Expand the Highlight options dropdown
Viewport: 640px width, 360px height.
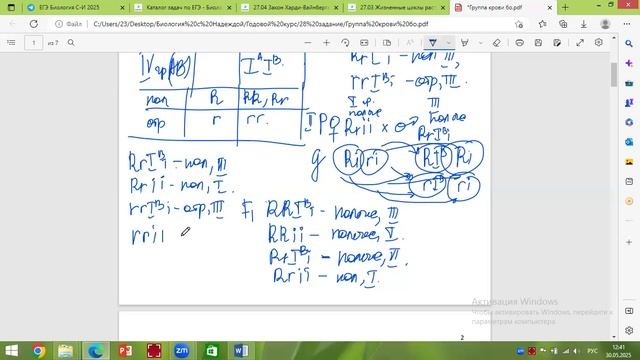(480, 42)
